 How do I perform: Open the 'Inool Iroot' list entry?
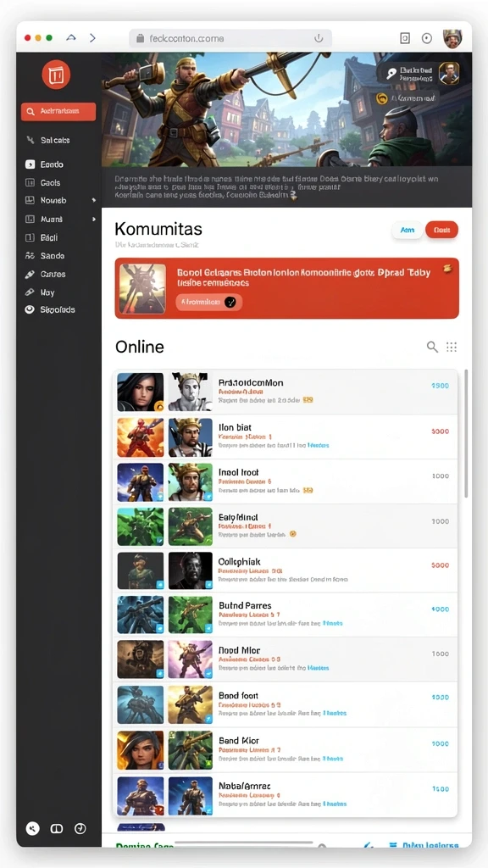click(285, 481)
